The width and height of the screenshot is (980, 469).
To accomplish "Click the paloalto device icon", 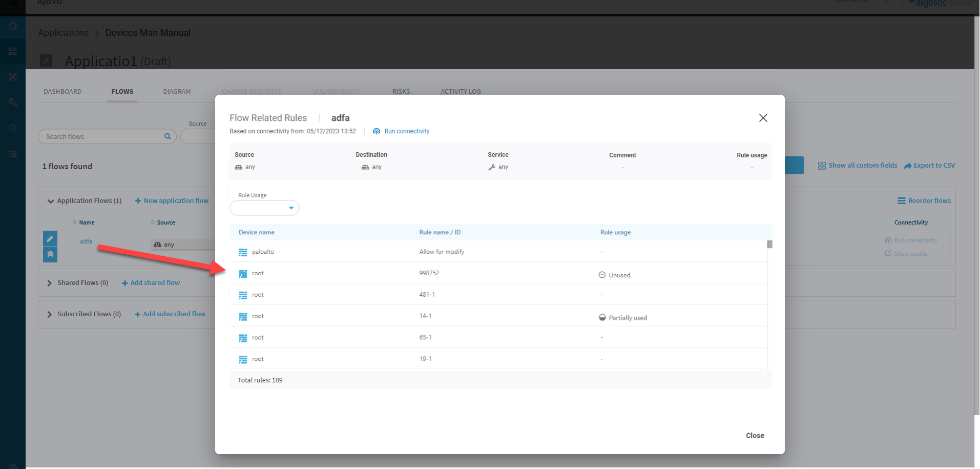I will [243, 252].
